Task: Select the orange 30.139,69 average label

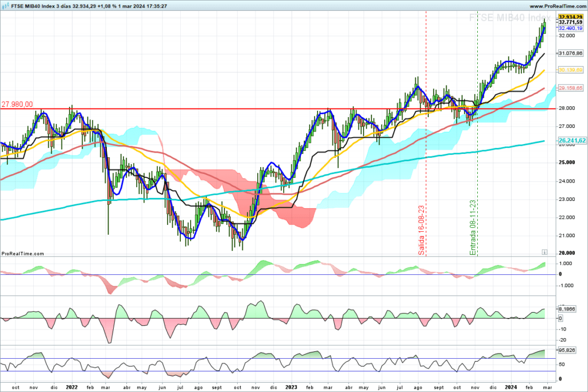Action: click(570, 70)
